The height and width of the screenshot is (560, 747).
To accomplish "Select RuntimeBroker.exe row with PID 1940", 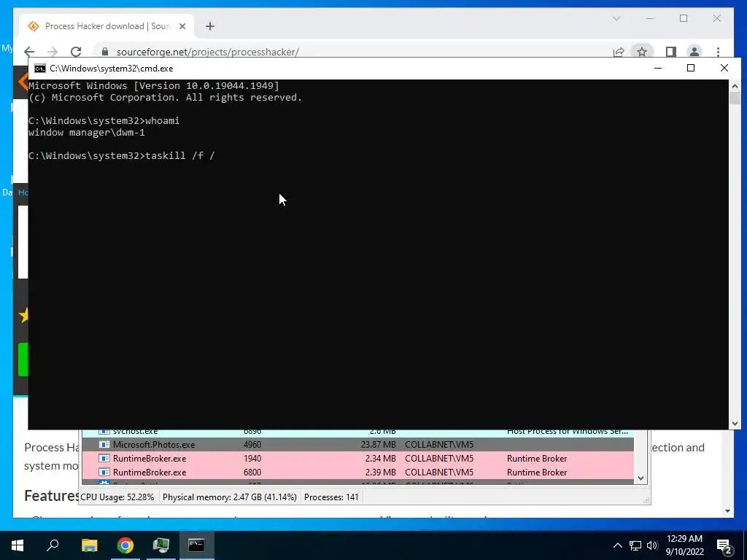I will pos(357,459).
